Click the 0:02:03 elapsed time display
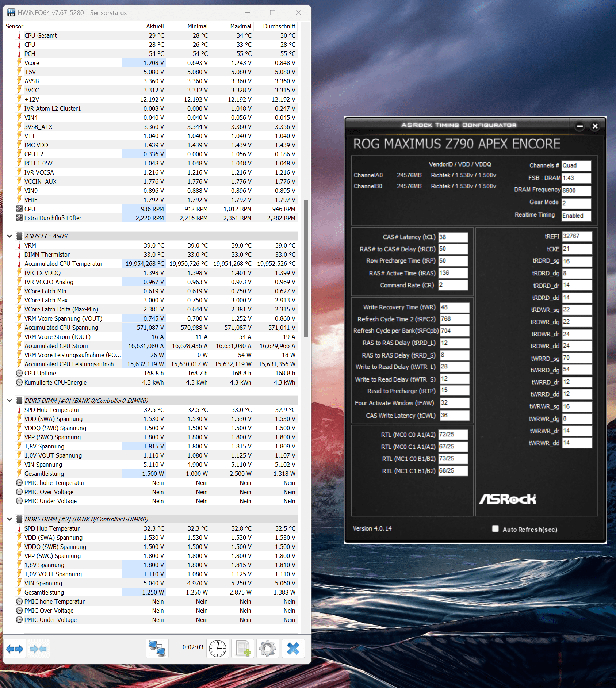This screenshot has height=688, width=616. point(193,647)
